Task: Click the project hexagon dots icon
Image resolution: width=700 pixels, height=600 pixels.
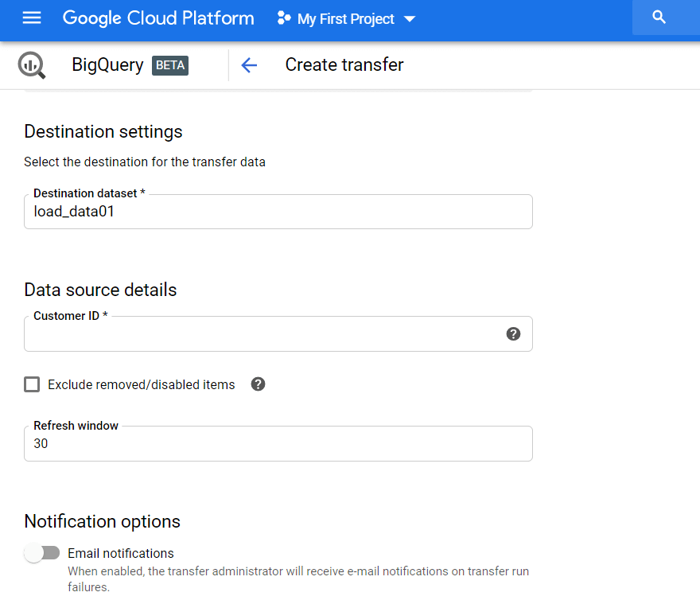Action: tap(284, 18)
